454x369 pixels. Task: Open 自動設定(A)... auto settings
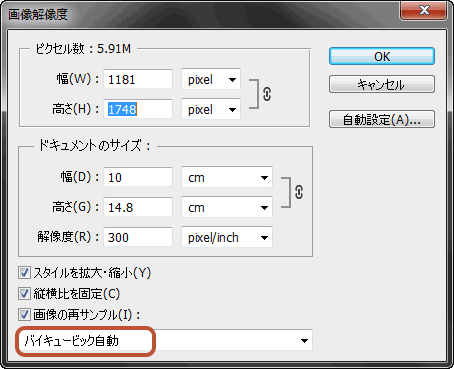pos(382,119)
